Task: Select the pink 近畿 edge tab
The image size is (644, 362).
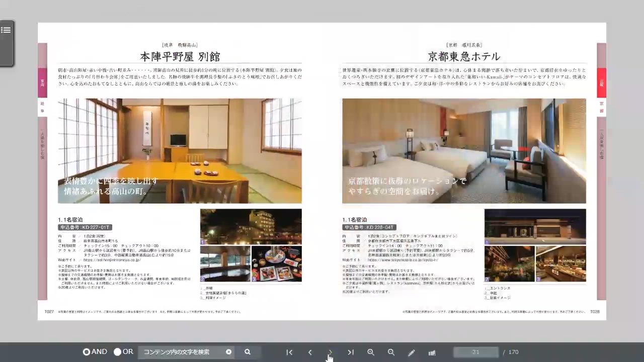Action: point(601,82)
